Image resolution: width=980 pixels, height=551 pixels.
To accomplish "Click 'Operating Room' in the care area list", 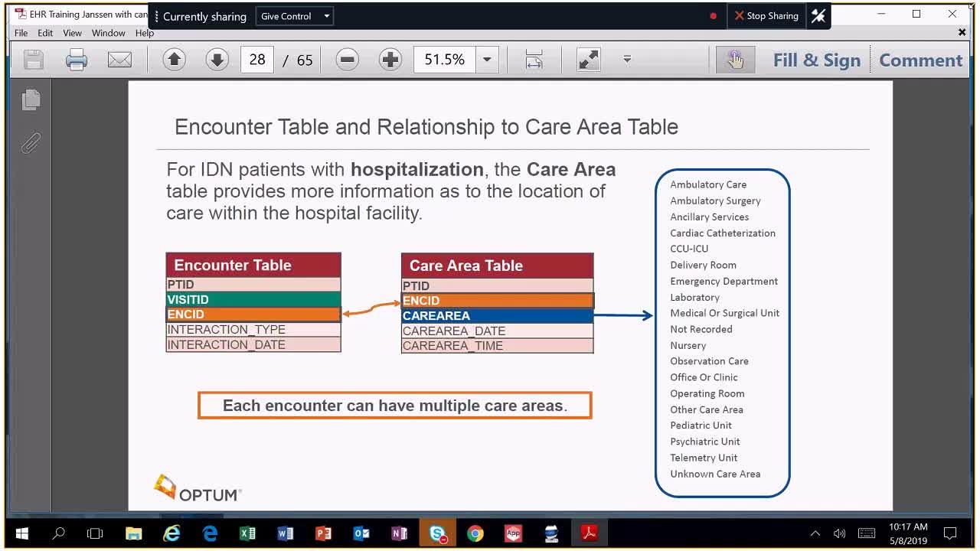I will [x=707, y=393].
